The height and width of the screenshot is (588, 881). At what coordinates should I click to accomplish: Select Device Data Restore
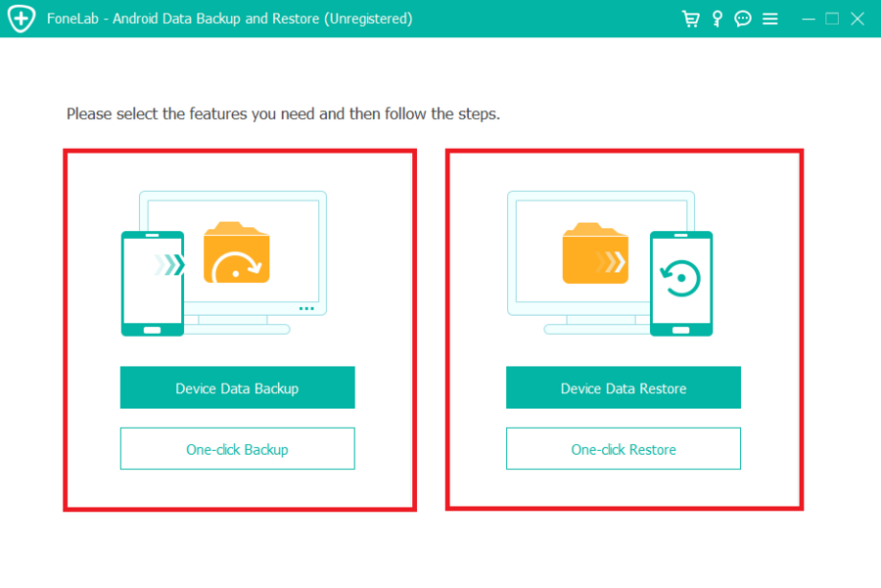[624, 387]
